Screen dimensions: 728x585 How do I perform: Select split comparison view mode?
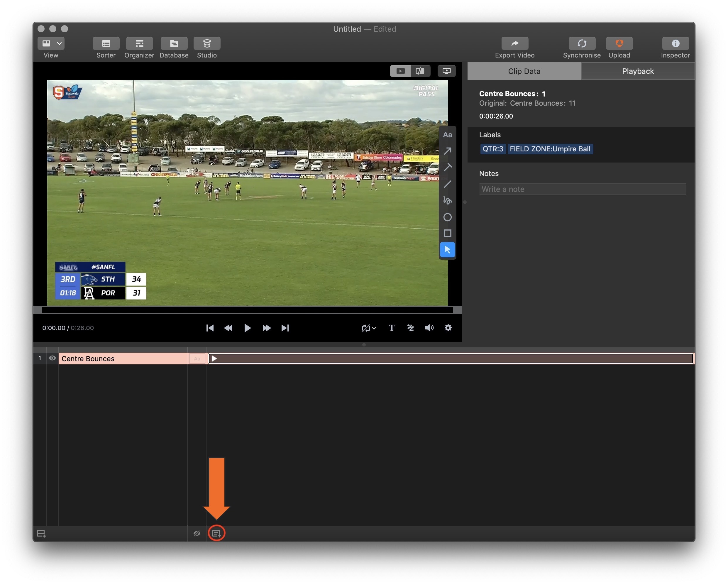(x=420, y=71)
